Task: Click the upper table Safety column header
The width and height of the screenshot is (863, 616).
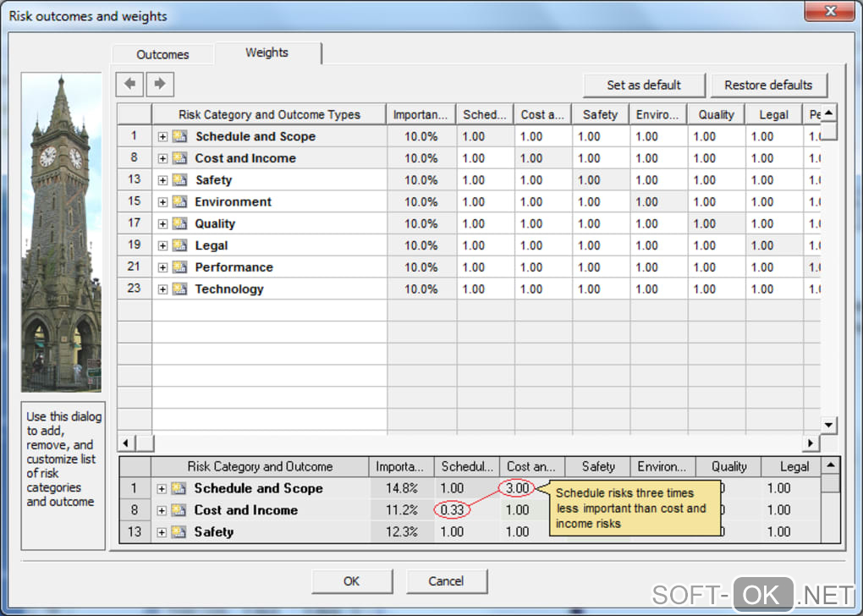Action: (601, 114)
